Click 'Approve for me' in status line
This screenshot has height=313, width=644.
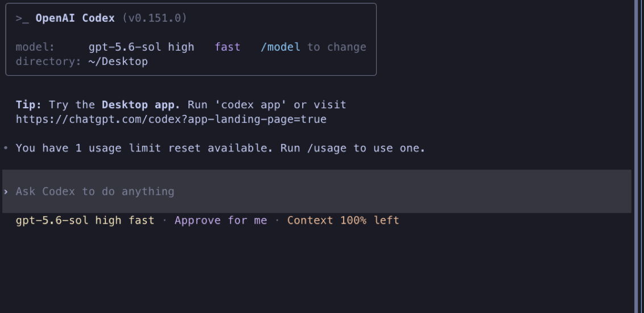[x=221, y=221]
